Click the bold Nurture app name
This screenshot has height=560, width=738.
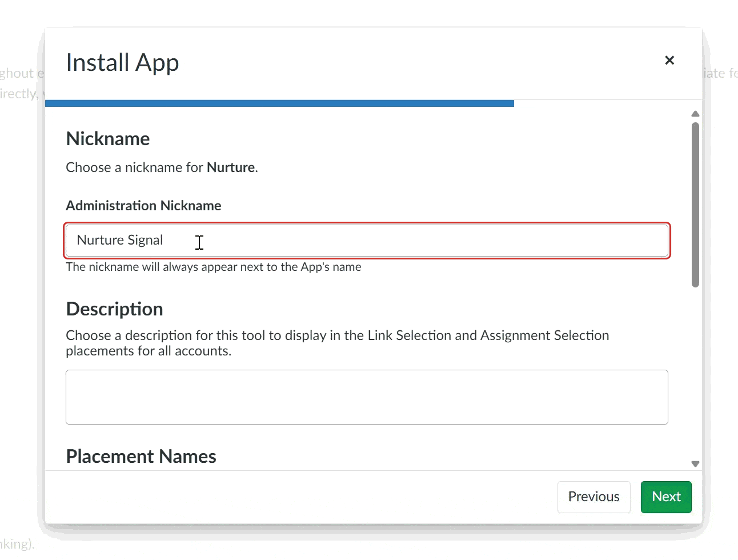tap(231, 167)
